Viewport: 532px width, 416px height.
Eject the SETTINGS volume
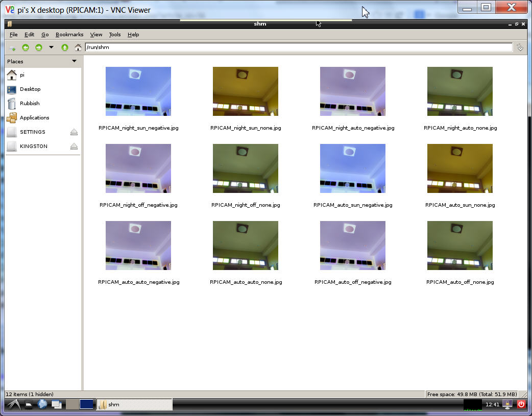tap(74, 132)
